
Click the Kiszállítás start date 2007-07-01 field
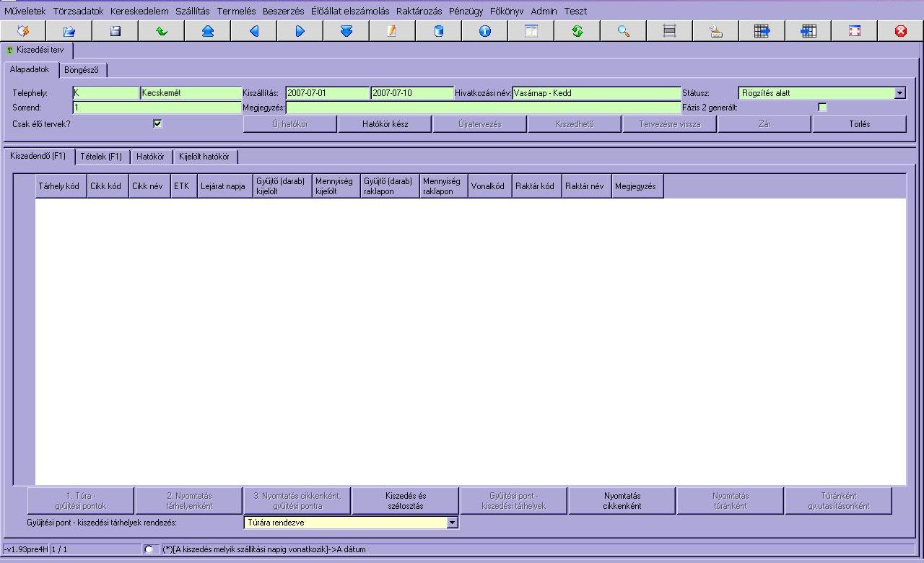coord(328,93)
